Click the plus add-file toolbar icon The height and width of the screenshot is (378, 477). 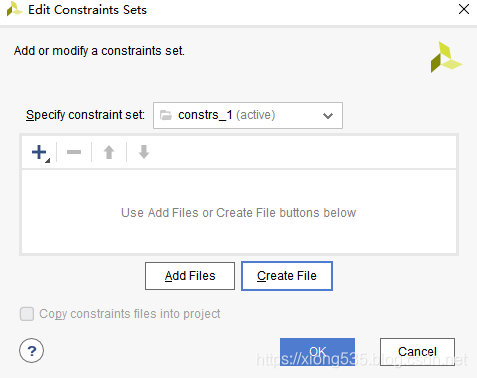coord(39,152)
